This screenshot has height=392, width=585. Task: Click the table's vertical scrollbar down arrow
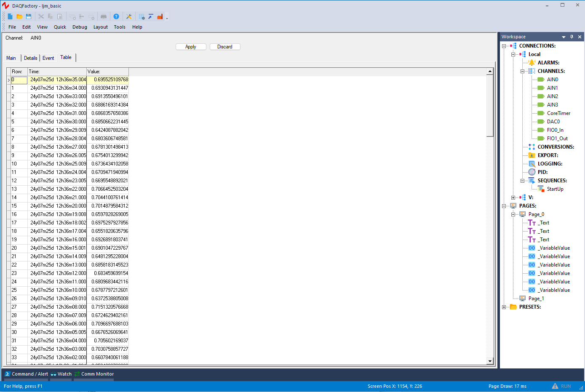[490, 361]
